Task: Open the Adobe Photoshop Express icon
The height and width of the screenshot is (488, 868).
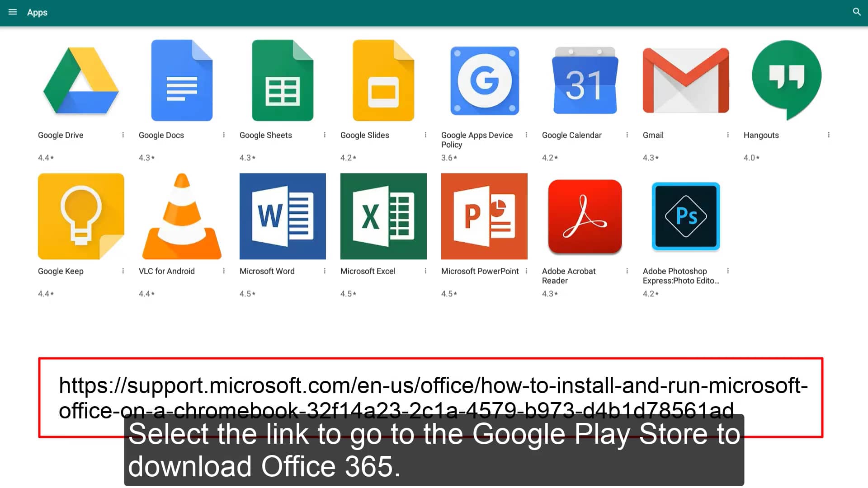Action: [x=686, y=216]
